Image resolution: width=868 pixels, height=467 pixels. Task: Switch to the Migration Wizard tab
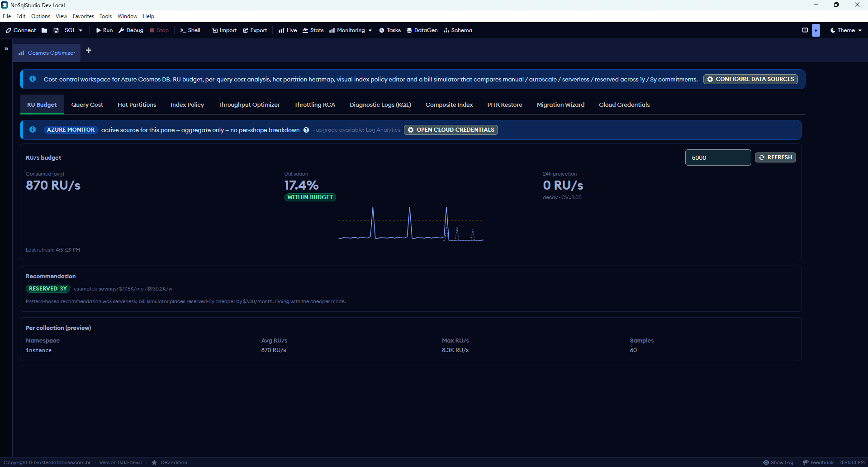tap(561, 105)
